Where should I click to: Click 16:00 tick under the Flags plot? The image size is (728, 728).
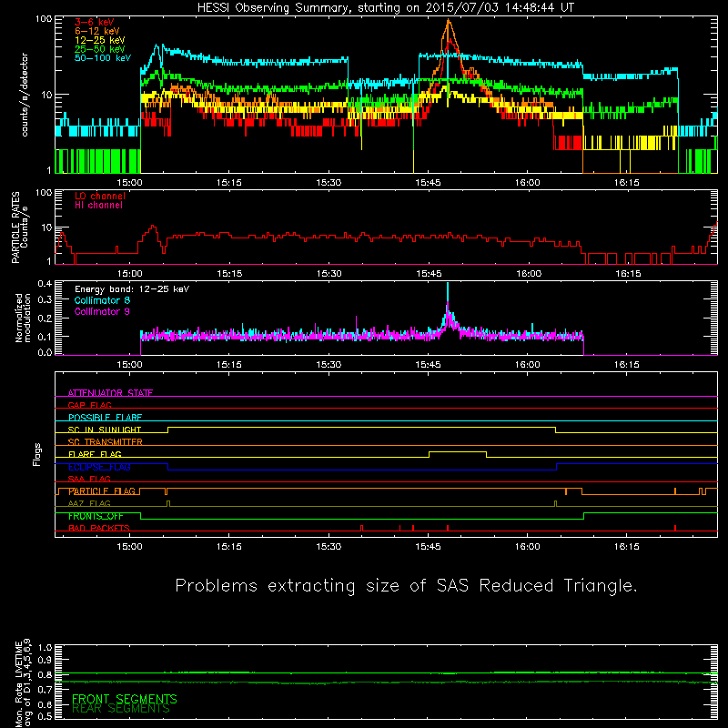[527, 547]
